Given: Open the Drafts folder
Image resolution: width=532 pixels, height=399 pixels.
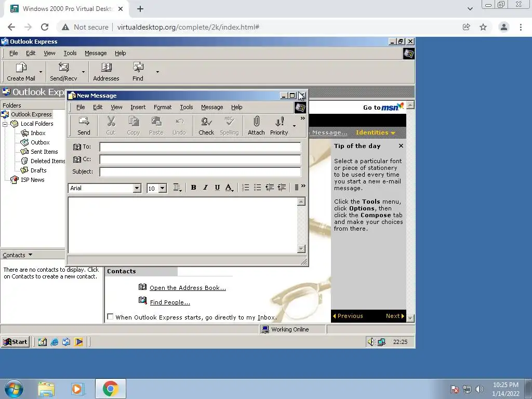Looking at the screenshot, I should pos(38,170).
